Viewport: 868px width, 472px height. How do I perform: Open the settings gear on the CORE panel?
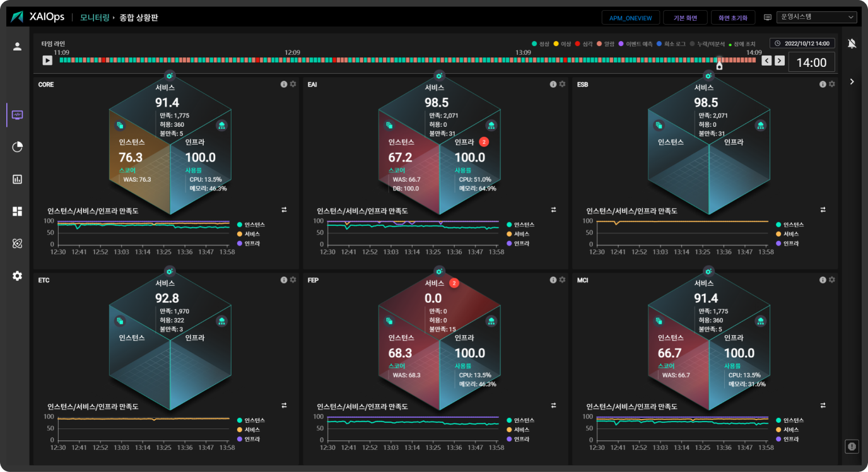coord(293,84)
